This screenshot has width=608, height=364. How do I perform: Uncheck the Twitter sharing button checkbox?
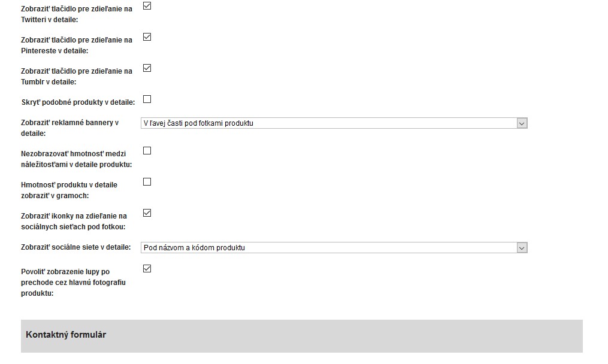point(147,6)
